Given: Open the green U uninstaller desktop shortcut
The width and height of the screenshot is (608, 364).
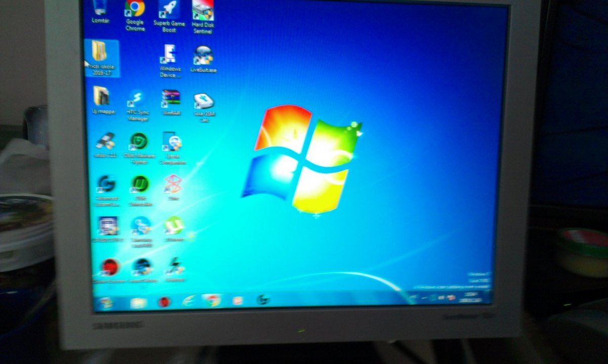Looking at the screenshot, I should (140, 191).
